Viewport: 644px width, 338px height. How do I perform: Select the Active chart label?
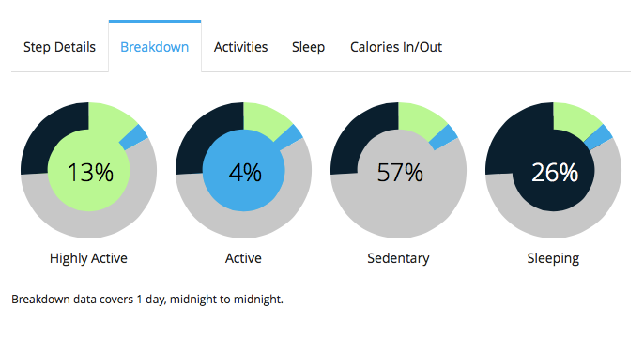click(243, 258)
